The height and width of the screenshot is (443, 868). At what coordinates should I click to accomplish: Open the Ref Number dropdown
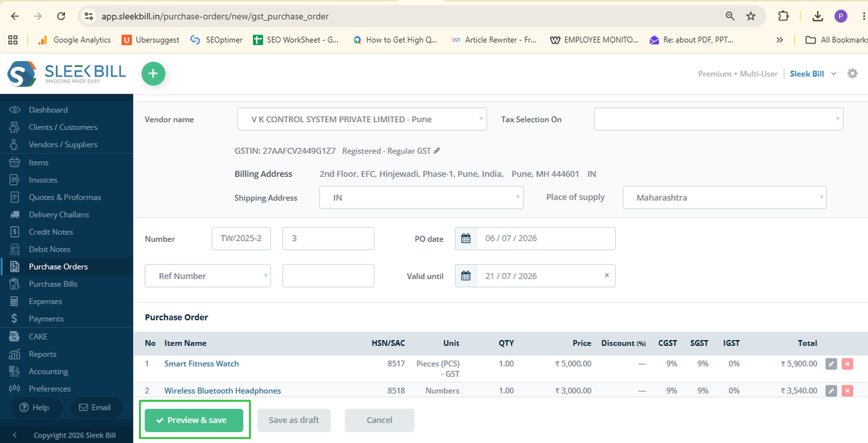[x=208, y=276]
